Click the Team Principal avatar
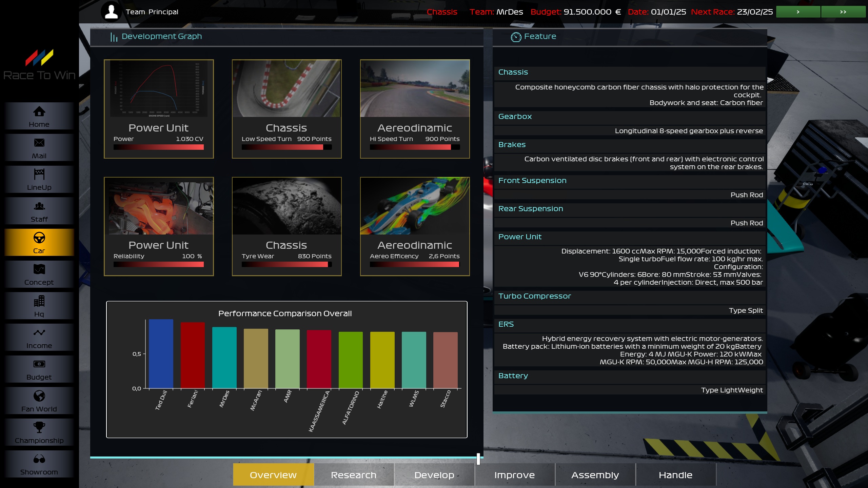The image size is (868, 488). coord(111,12)
